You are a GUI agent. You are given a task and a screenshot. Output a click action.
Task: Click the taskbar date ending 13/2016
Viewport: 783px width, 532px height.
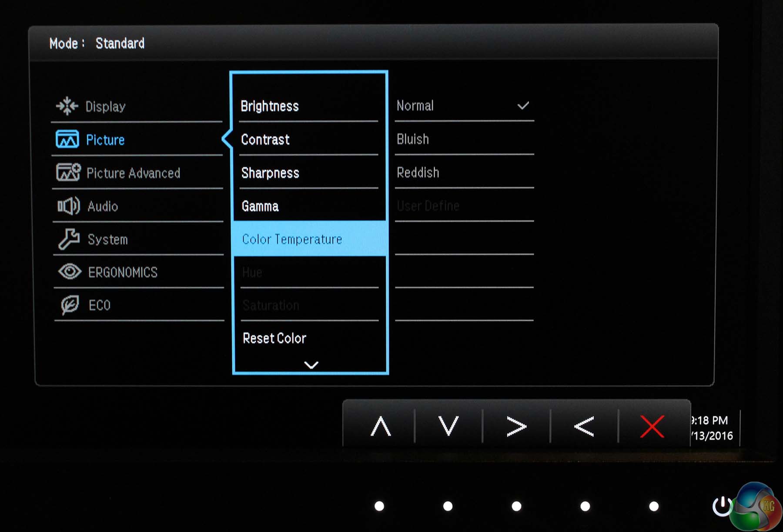tap(712, 436)
